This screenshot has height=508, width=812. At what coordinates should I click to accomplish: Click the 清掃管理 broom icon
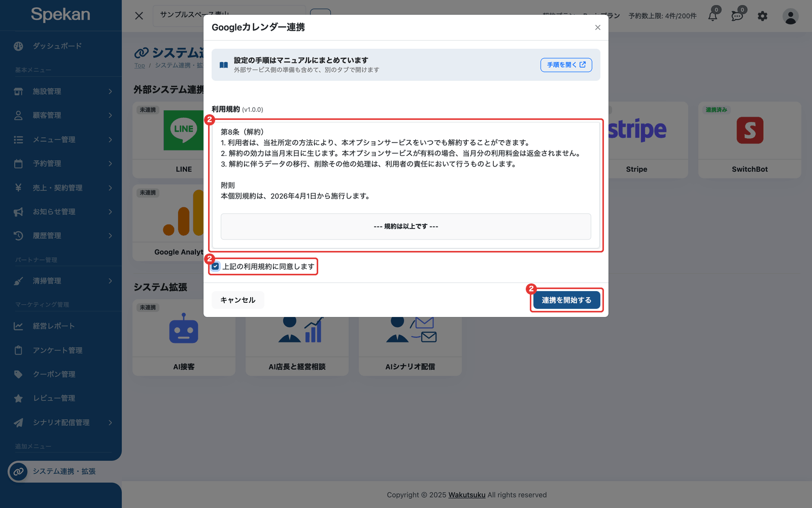coord(18,281)
